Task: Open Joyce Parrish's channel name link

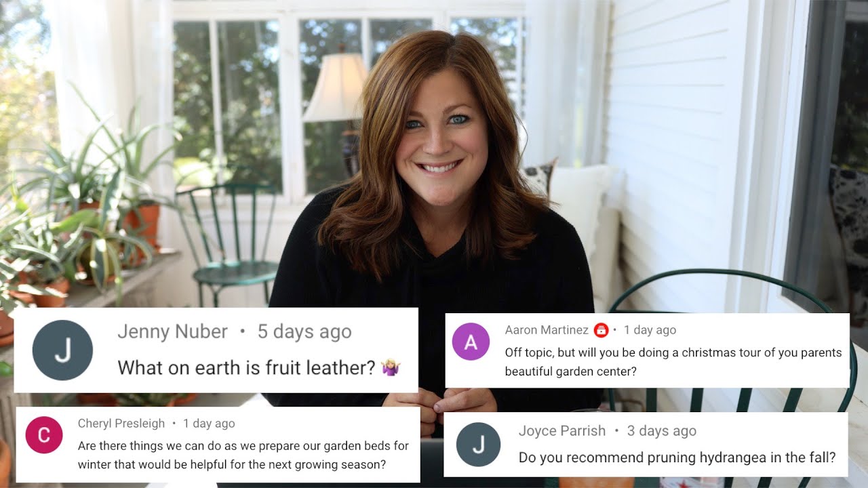Action: click(x=562, y=431)
